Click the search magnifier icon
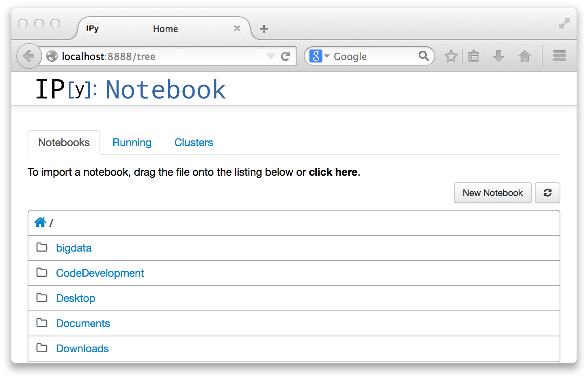Viewport: 588px width, 379px height. click(424, 56)
